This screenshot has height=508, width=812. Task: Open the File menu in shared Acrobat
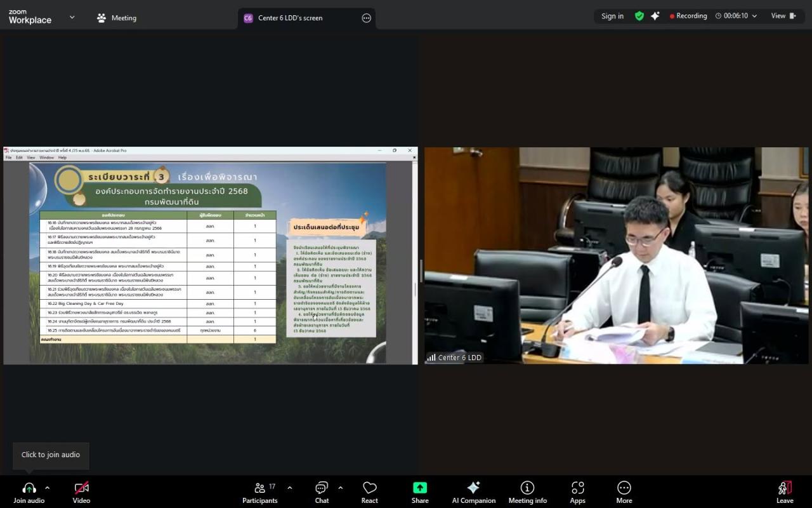click(9, 157)
